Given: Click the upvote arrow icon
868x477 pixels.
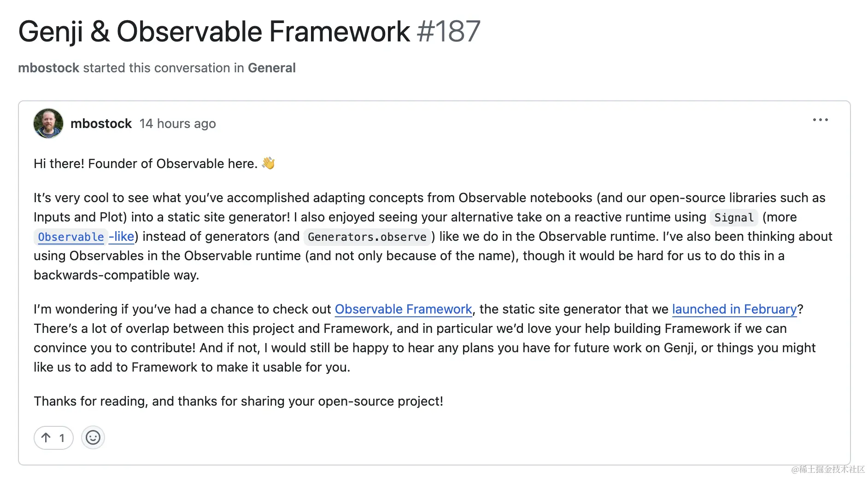Looking at the screenshot, I should click(x=46, y=437).
